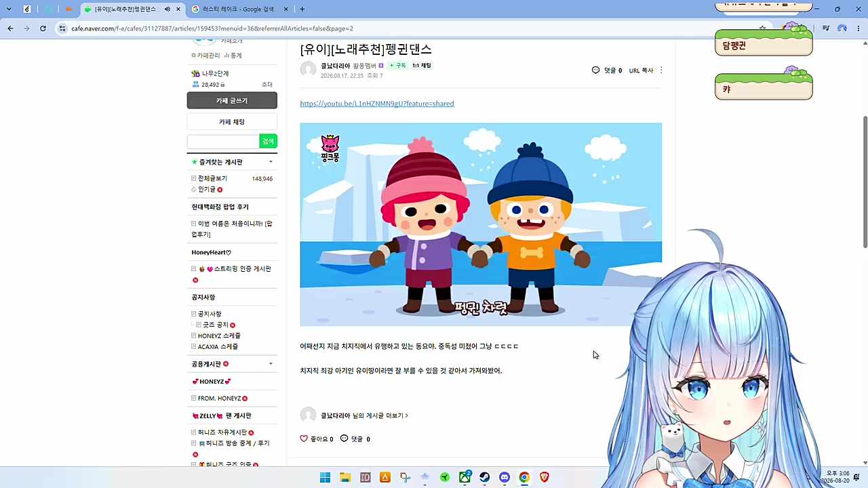
Task: Open 굿즈 공지 sub-board
Action: click(216, 325)
